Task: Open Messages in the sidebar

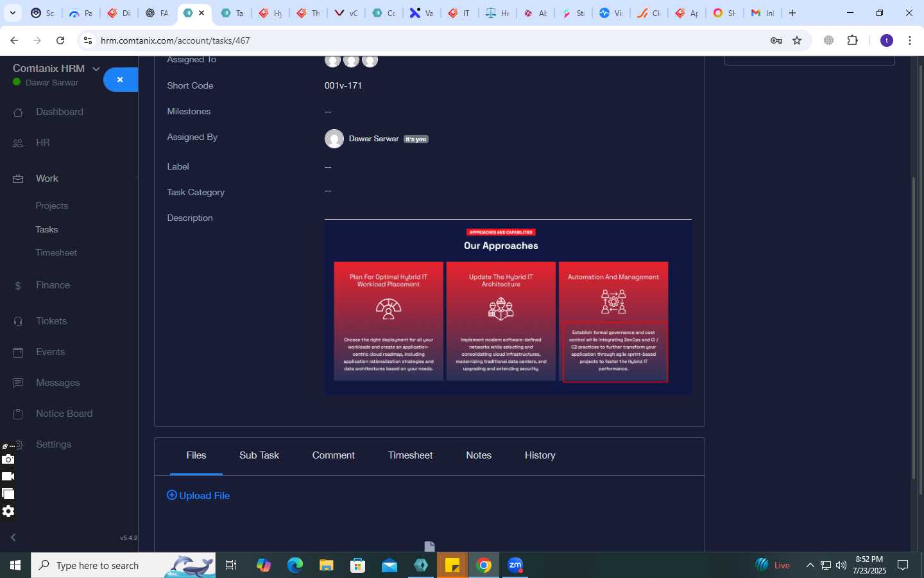Action: 58,383
